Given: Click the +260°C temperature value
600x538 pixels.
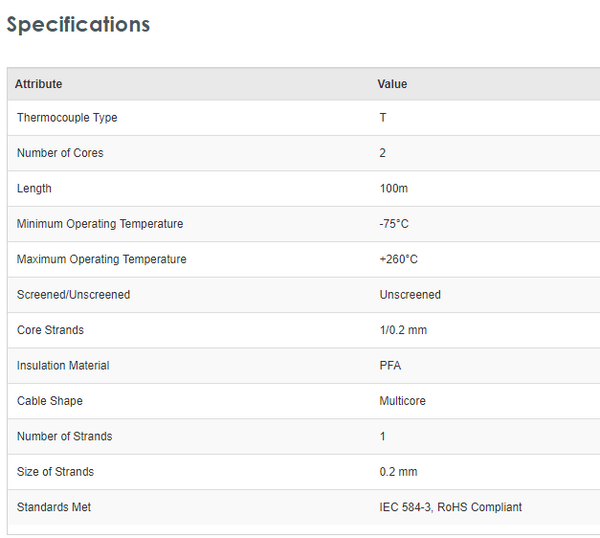Looking at the screenshot, I should point(398,260).
